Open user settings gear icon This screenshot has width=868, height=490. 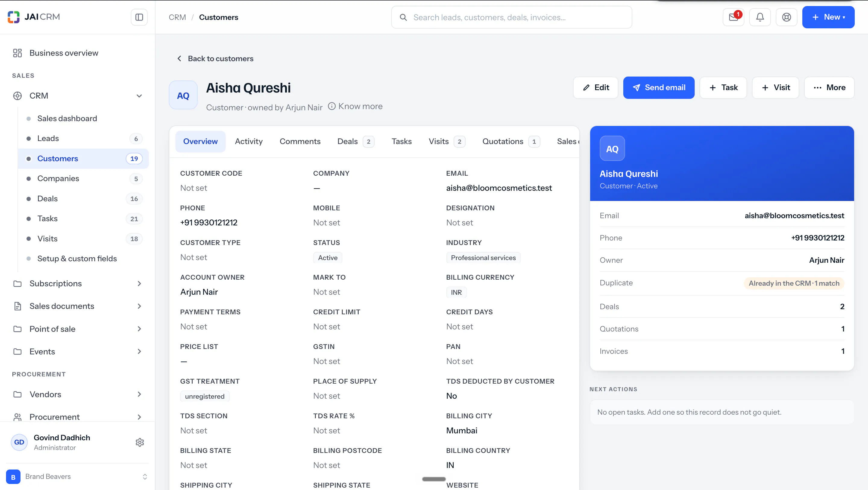click(x=140, y=442)
